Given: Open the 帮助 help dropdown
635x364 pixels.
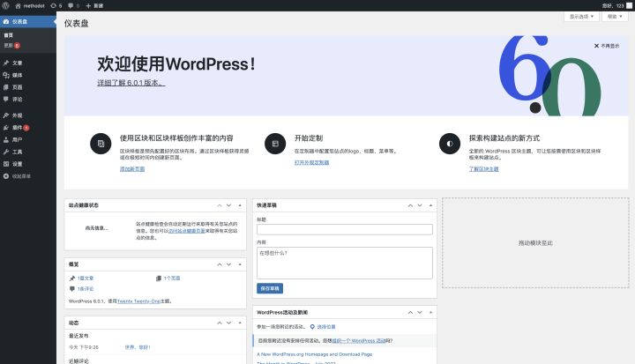Looking at the screenshot, I should click(615, 17).
